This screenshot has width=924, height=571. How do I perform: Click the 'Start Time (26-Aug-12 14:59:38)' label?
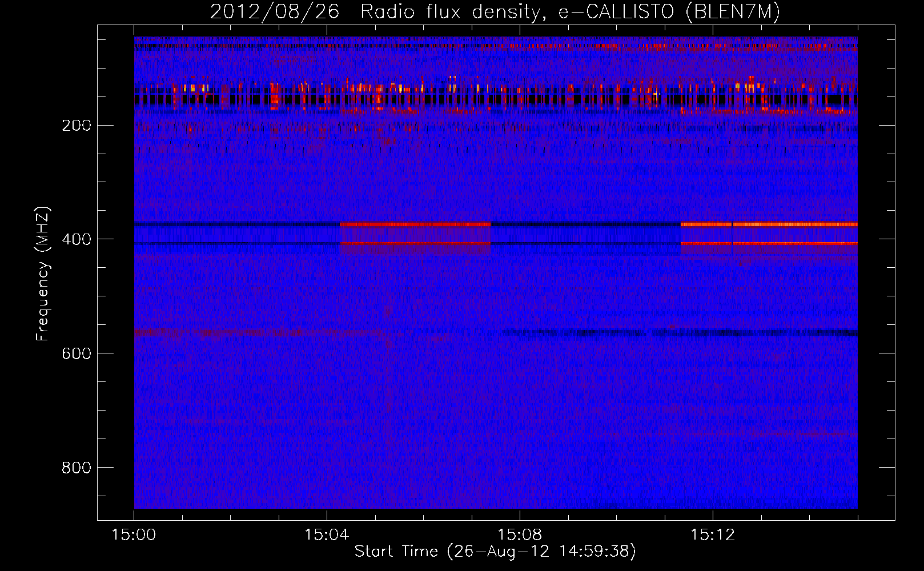click(x=495, y=552)
